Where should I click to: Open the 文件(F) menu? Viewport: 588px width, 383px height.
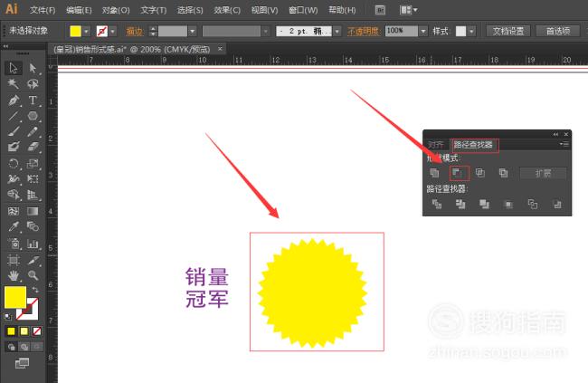click(43, 10)
